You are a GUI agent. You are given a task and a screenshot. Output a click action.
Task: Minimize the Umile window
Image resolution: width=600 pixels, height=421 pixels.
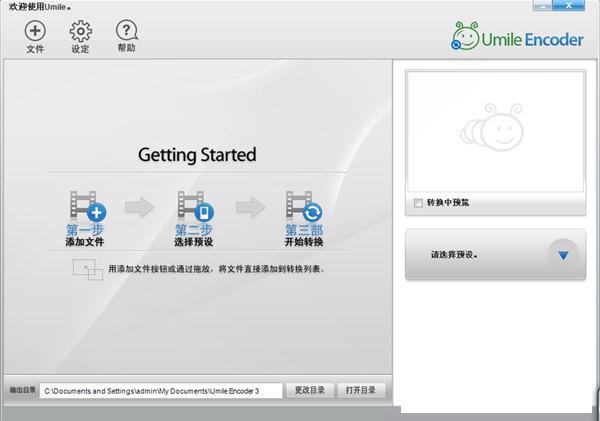(x=543, y=6)
